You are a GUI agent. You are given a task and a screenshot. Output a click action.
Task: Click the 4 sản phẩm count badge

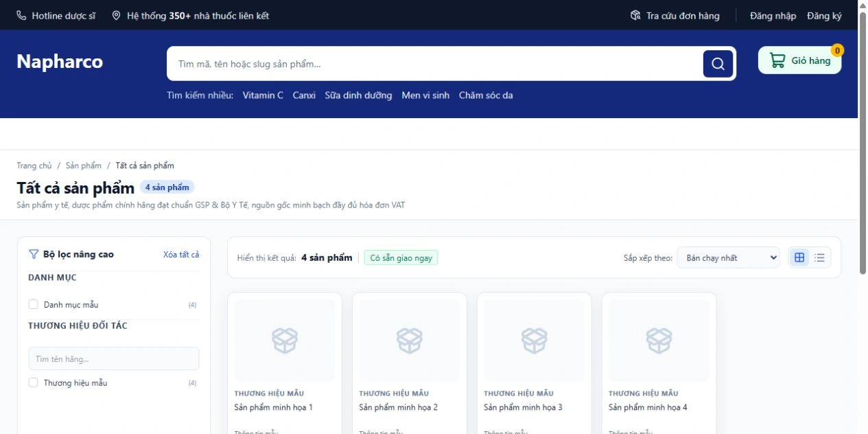[x=167, y=187]
